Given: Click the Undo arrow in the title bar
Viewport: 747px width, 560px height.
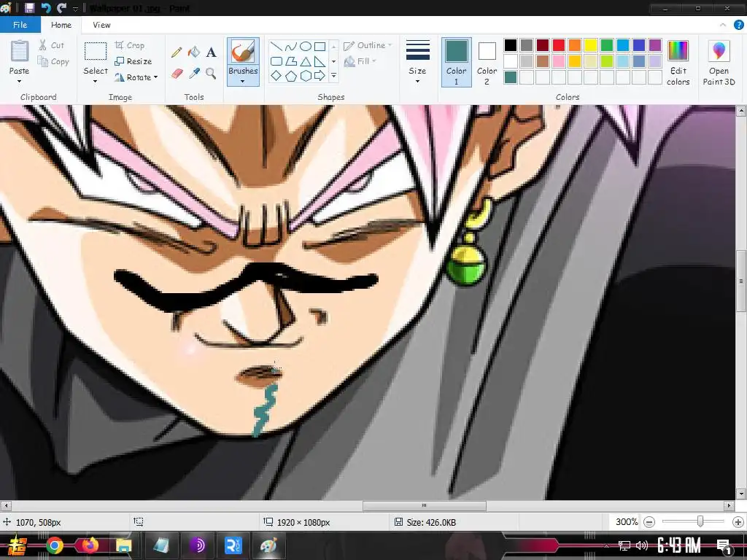Looking at the screenshot, I should click(46, 7).
